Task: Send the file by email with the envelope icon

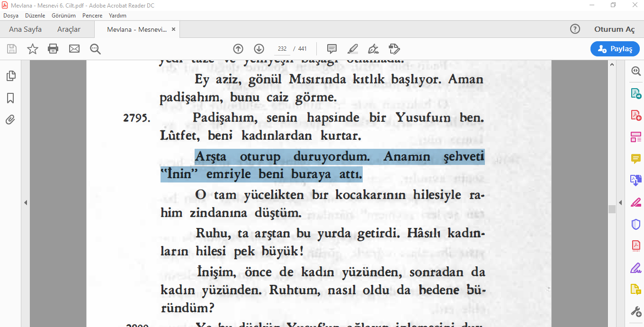Action: (x=74, y=49)
